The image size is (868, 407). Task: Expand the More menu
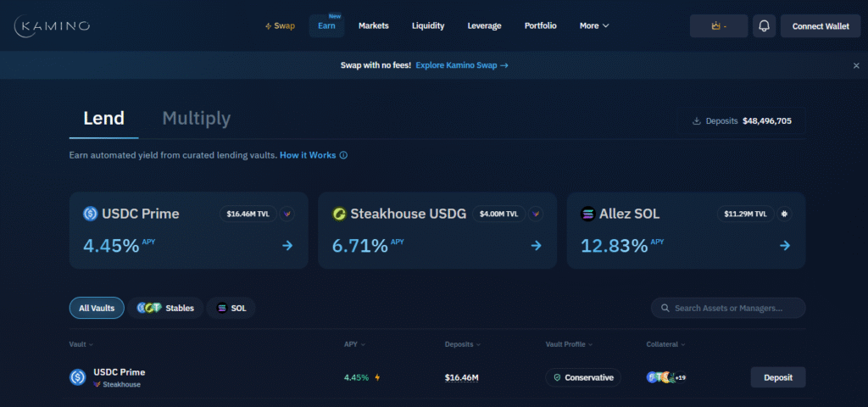594,26
